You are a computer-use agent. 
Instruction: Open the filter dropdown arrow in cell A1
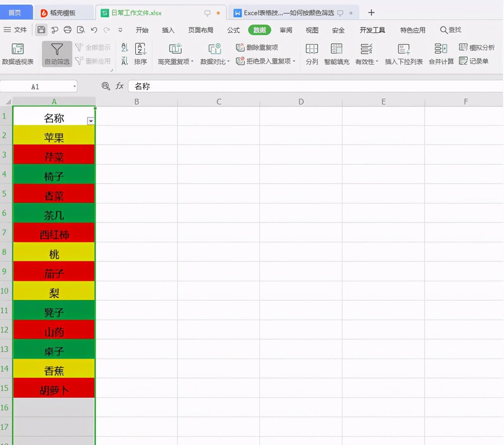click(91, 121)
